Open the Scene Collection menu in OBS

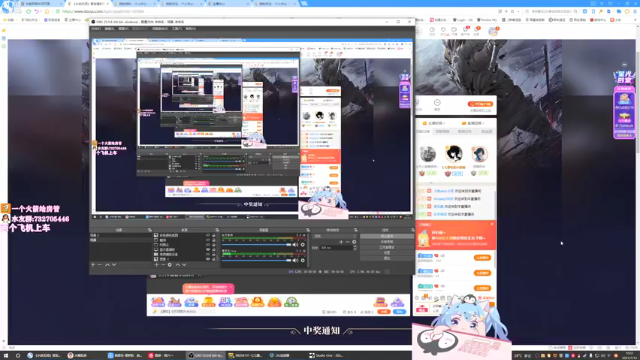160,29
